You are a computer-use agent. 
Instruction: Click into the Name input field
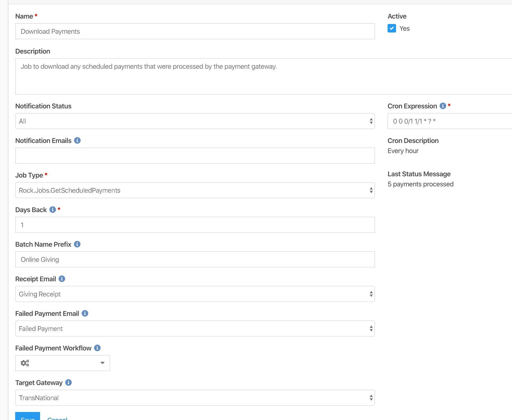[x=195, y=31]
